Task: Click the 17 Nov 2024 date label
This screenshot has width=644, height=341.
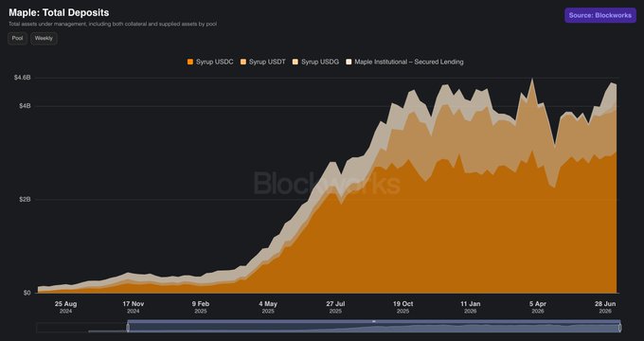Action: click(134, 307)
